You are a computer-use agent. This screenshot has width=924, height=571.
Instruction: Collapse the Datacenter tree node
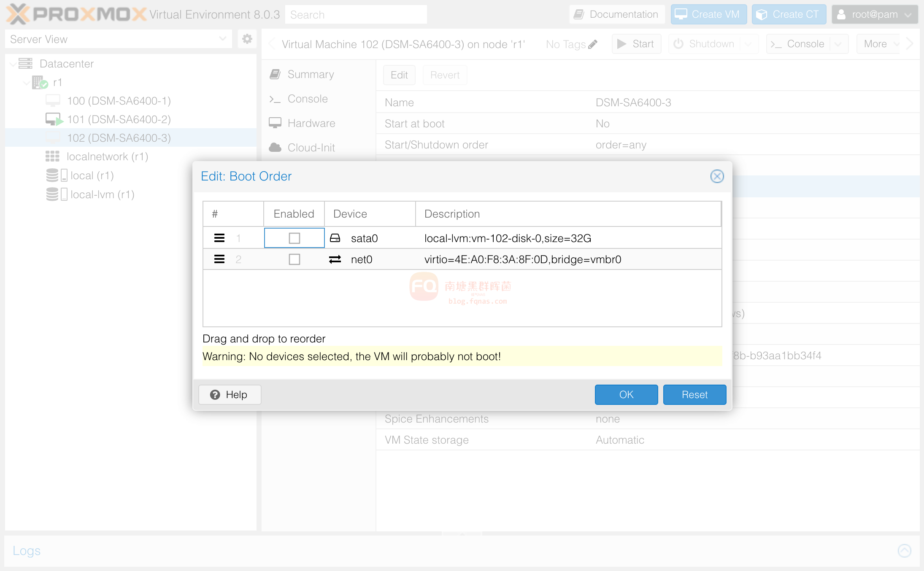[x=13, y=64]
